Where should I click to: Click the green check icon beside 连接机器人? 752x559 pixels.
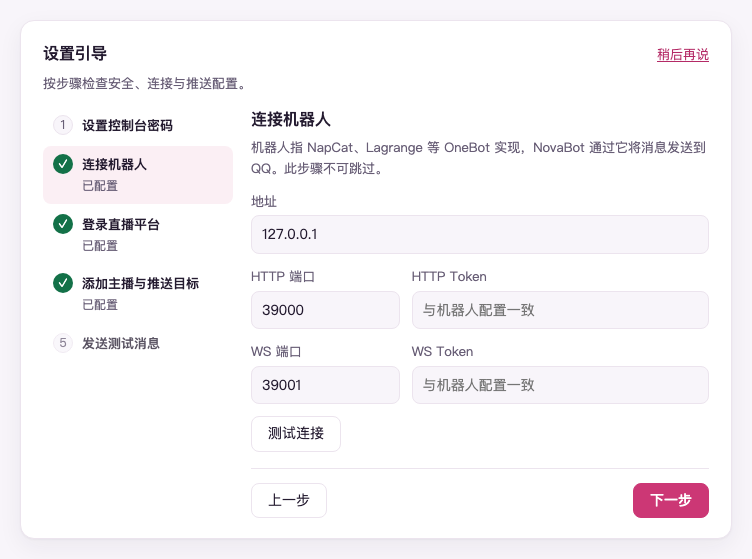(x=63, y=164)
